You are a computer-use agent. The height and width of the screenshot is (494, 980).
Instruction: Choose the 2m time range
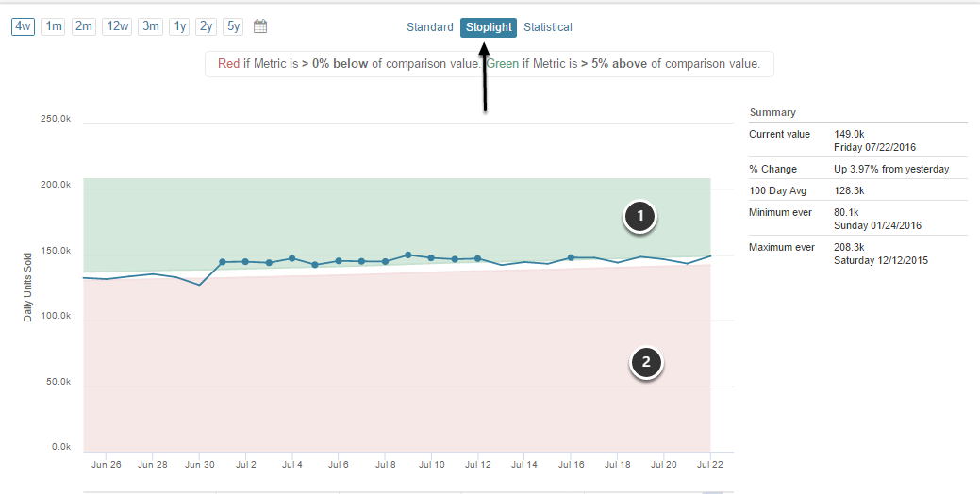click(84, 26)
